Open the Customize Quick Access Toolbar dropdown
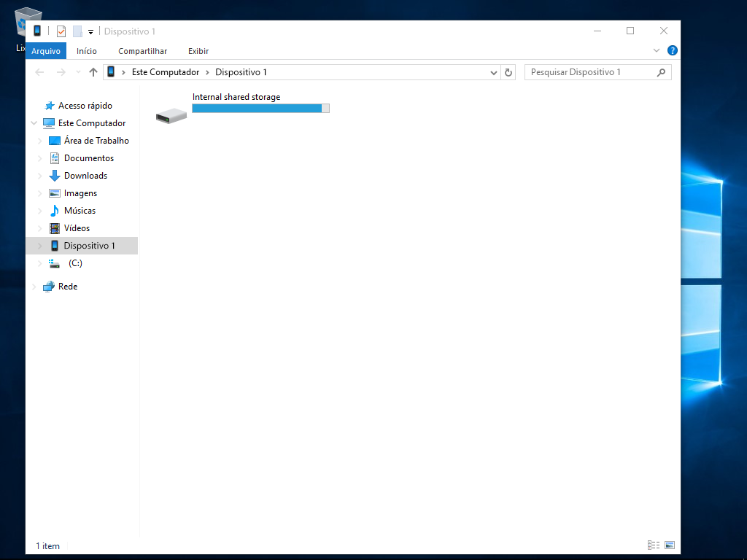 point(90,32)
